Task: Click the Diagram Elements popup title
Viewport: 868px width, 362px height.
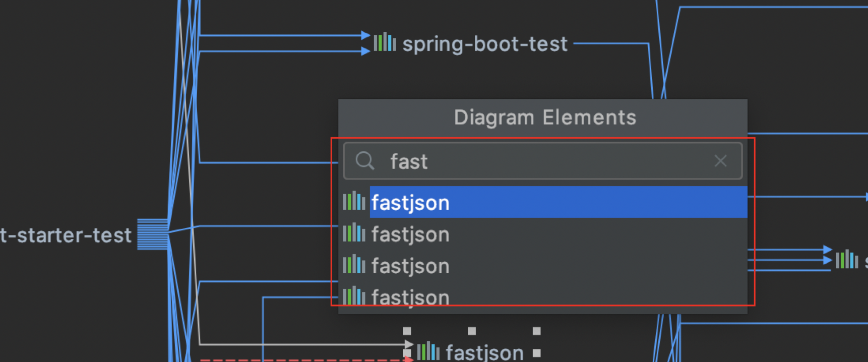Action: (x=545, y=117)
